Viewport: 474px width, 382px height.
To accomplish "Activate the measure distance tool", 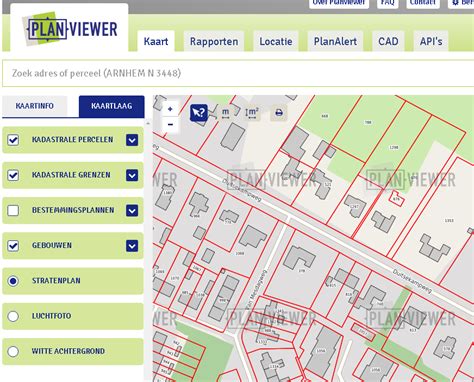I will coord(226,113).
